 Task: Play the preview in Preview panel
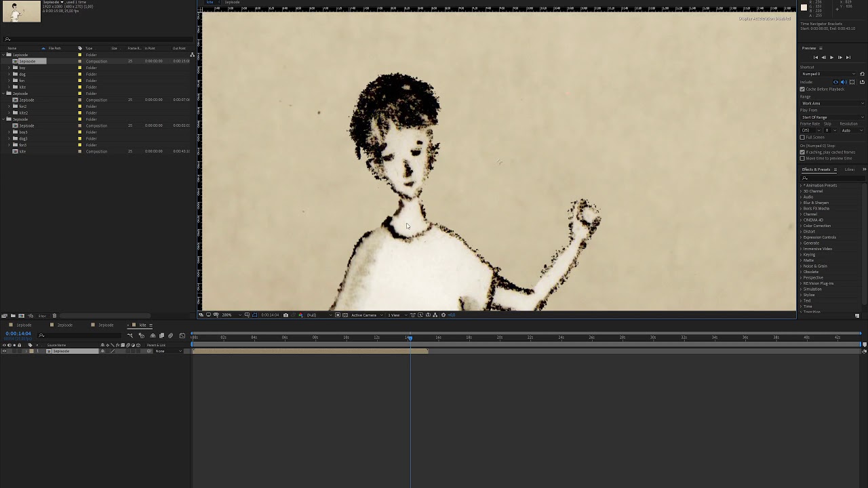coord(831,58)
